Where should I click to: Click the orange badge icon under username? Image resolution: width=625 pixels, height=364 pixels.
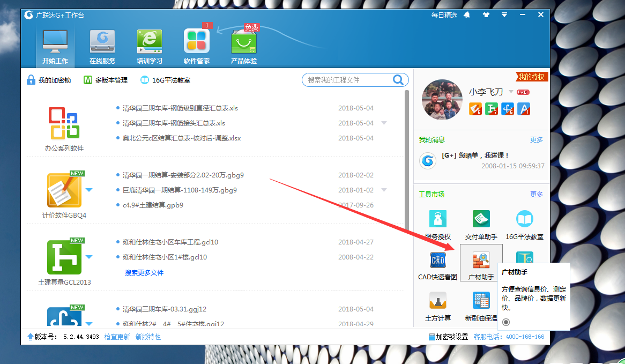click(x=475, y=109)
